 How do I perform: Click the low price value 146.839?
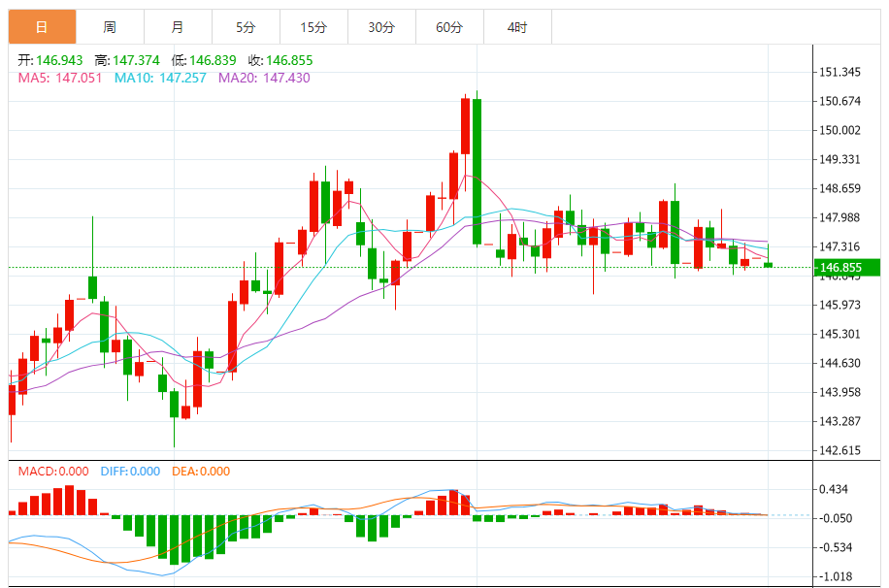(213, 60)
